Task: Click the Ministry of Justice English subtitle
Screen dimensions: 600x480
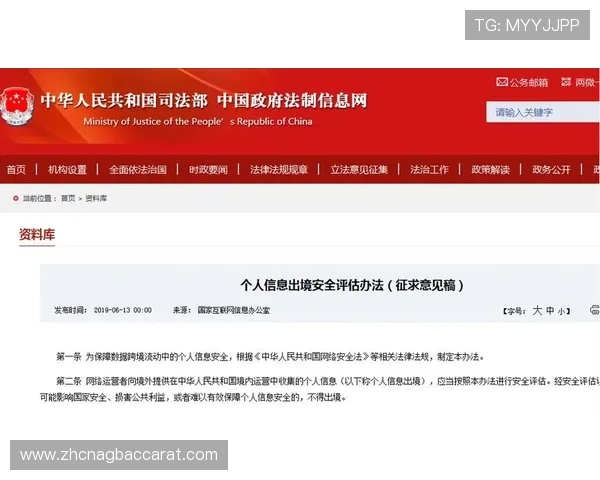Action: click(x=198, y=122)
